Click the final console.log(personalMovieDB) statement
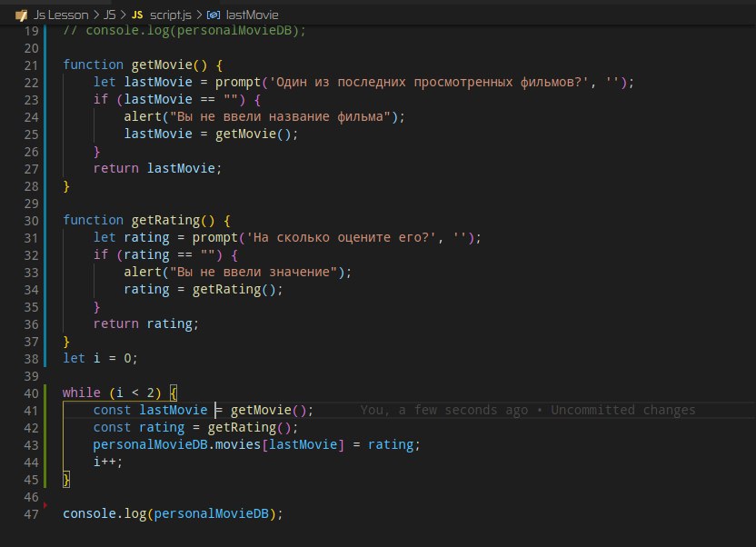Screen dimensions: 756x547 point(173,513)
